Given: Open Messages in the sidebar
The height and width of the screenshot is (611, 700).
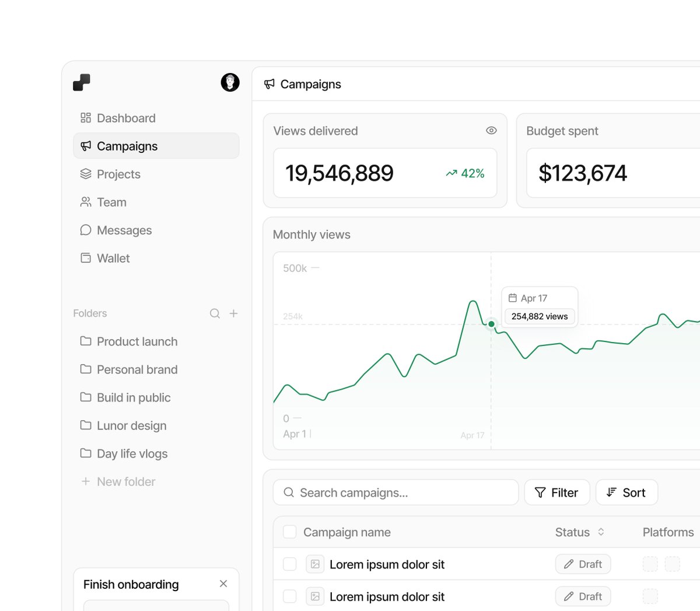Looking at the screenshot, I should click(156, 230).
